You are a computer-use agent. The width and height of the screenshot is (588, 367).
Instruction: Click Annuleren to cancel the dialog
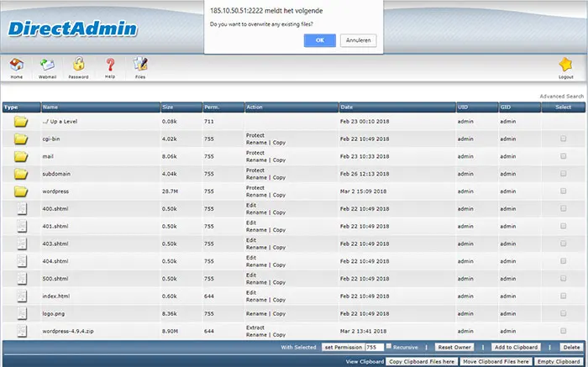[x=358, y=40]
